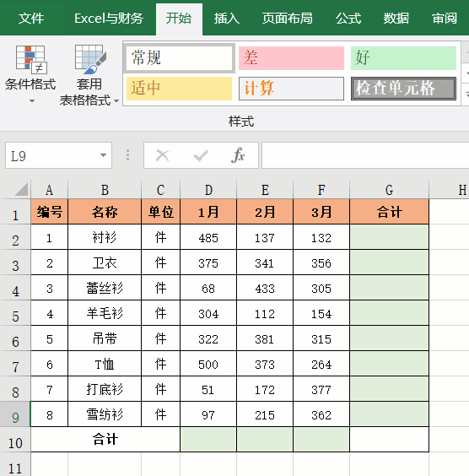Click the 3月 header cell

(x=321, y=212)
